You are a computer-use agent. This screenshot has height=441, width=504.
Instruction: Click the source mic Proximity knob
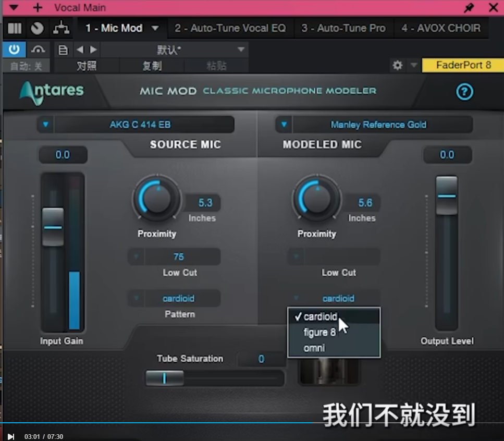click(x=156, y=198)
